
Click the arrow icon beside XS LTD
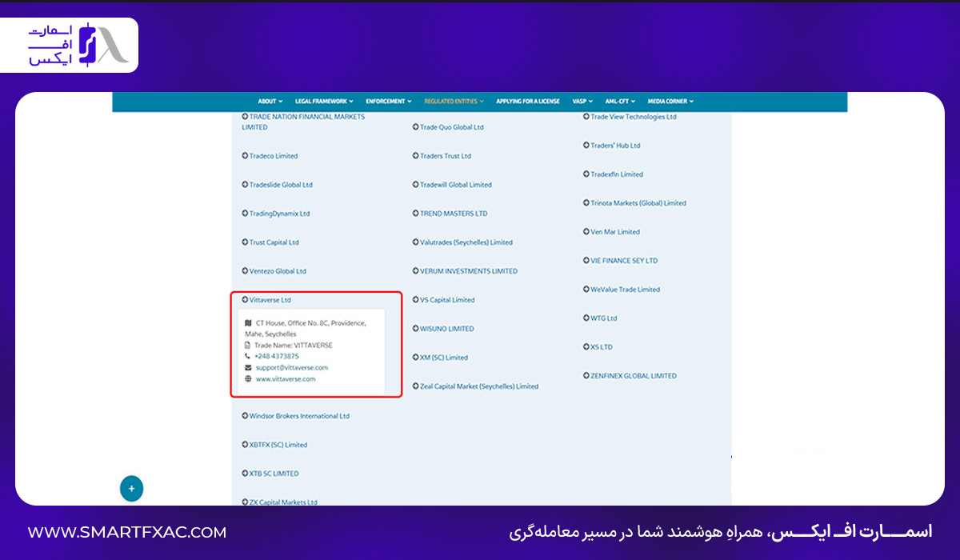pos(586,347)
